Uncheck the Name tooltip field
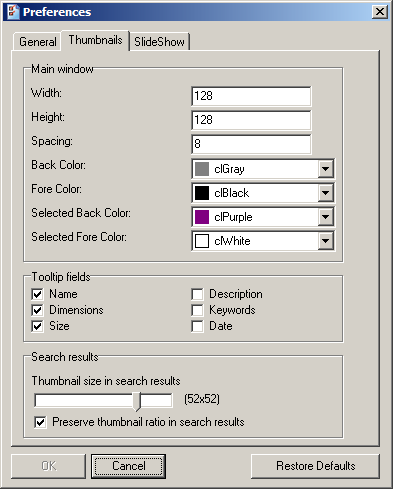Viewport: 393px width, 489px height. 37,294
